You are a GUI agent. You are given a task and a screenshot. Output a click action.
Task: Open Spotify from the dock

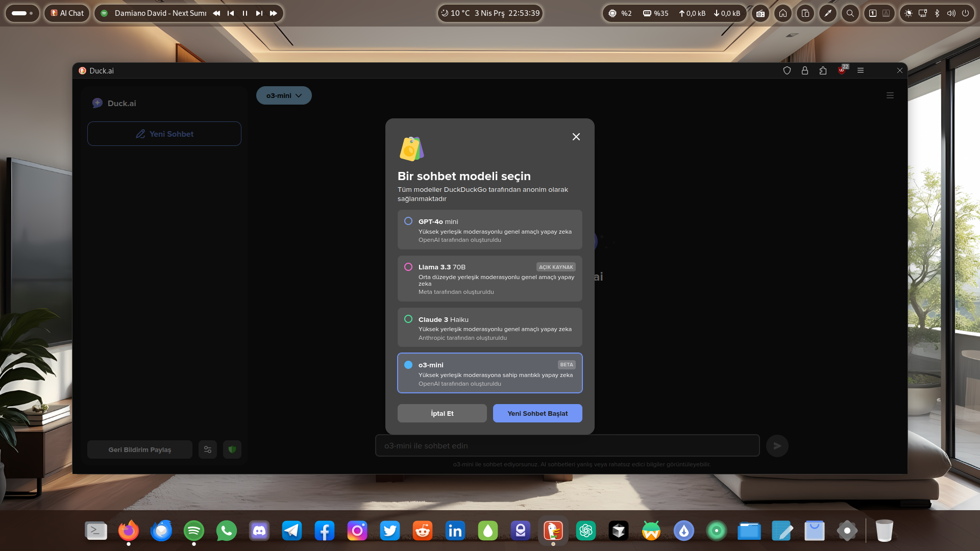coord(194,531)
